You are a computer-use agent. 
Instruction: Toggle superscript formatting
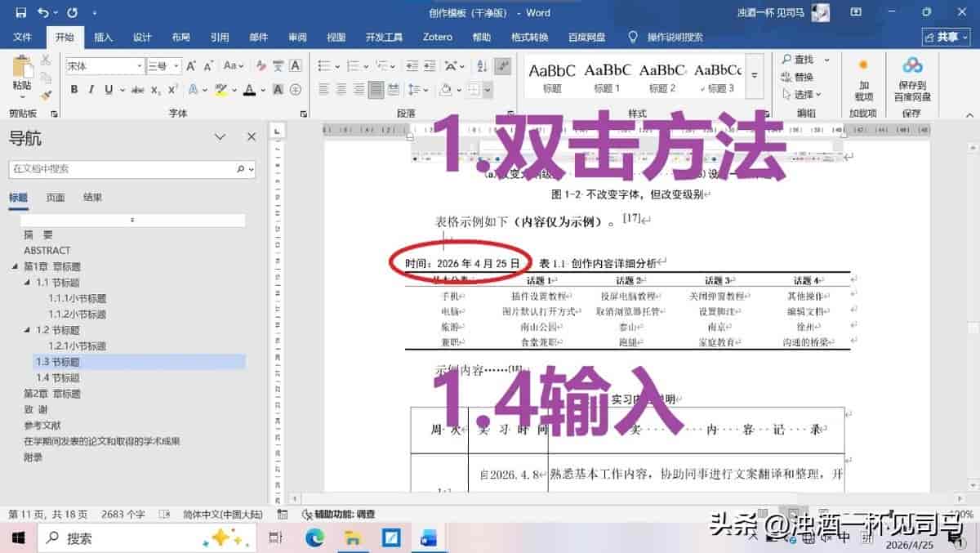click(173, 90)
